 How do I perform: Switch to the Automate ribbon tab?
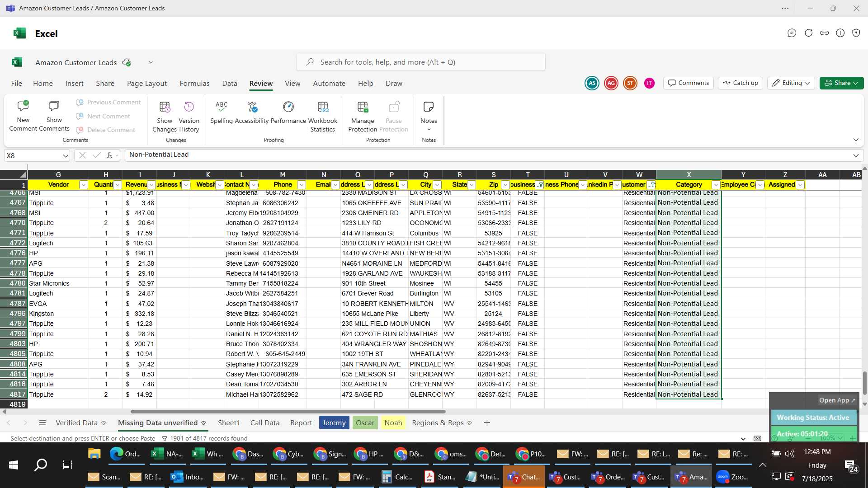(329, 84)
